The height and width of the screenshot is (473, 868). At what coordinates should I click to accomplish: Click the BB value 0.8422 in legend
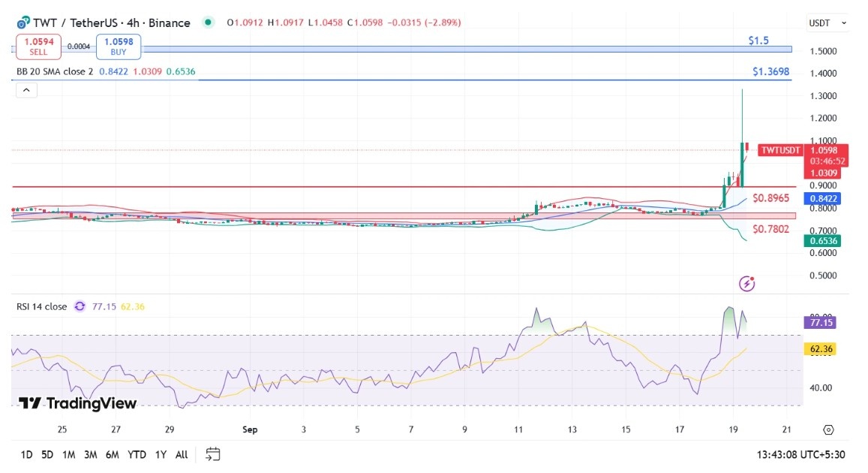113,71
